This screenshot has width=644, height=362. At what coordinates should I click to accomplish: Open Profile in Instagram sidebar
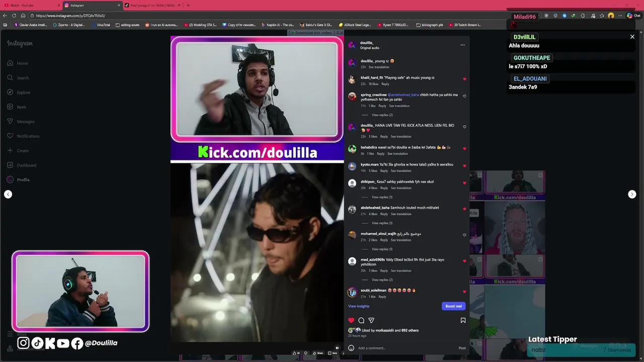(18, 180)
